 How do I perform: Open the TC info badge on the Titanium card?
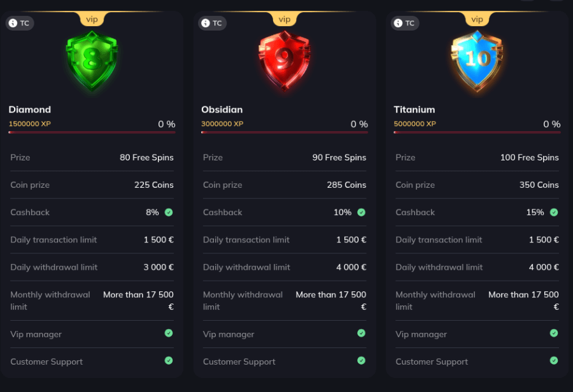click(x=405, y=23)
